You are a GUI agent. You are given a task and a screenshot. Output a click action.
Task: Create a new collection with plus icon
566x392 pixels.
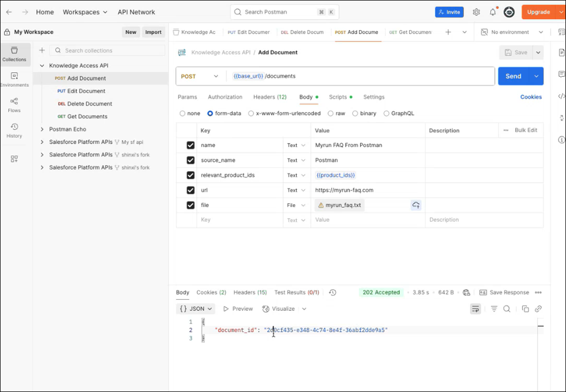point(42,51)
